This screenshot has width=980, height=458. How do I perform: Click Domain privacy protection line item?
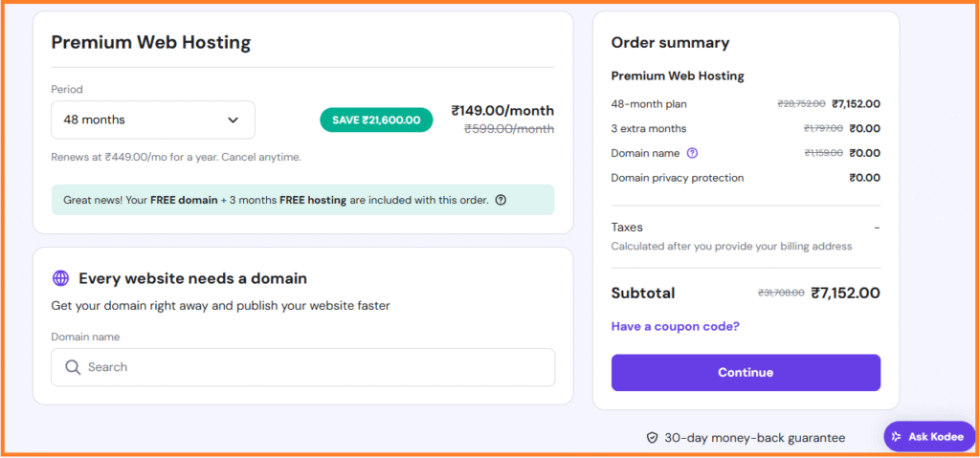677,178
